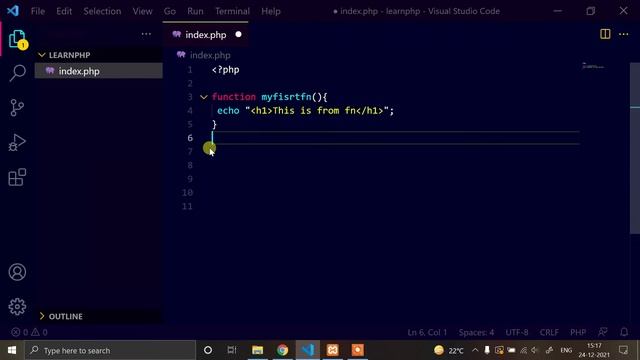
Task: Click the minimap code preview
Action: 593,66
